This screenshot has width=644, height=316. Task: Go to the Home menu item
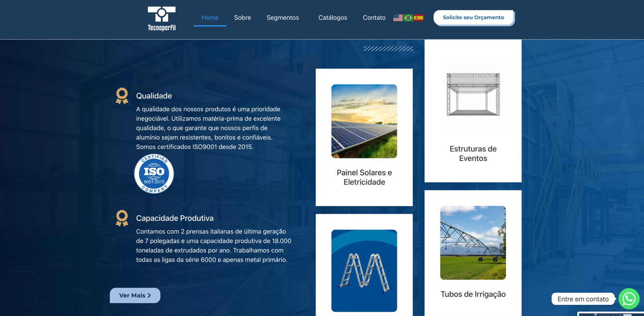click(210, 18)
